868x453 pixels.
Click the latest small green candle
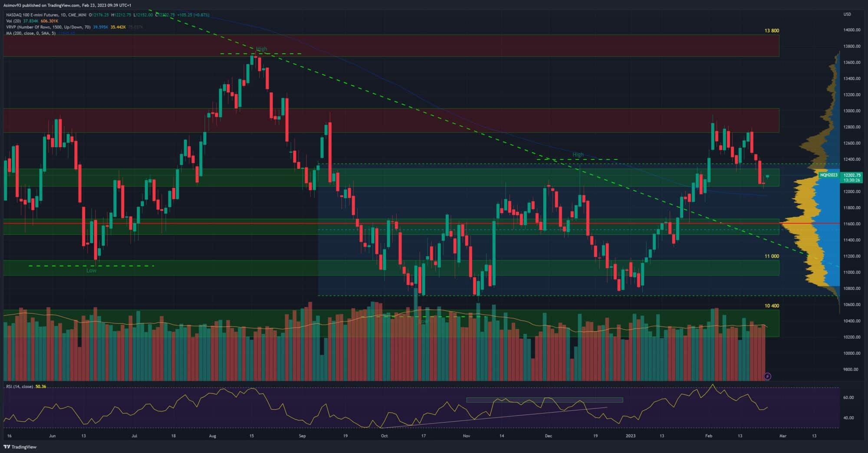[767, 176]
